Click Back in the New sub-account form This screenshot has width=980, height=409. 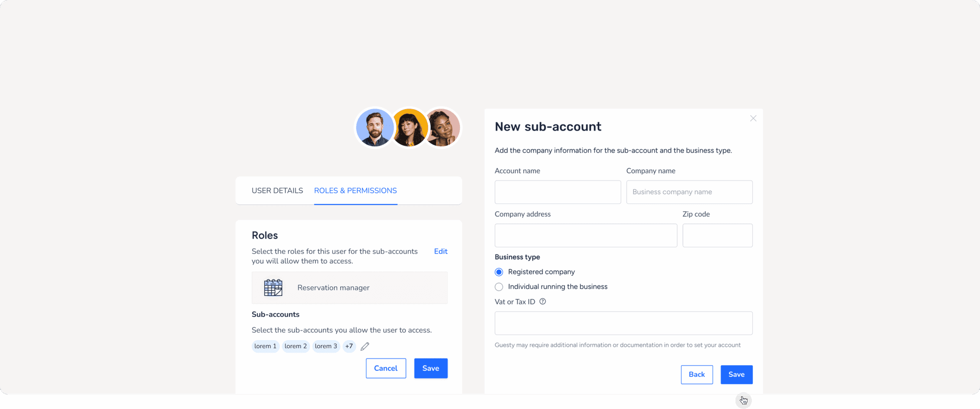tap(697, 375)
